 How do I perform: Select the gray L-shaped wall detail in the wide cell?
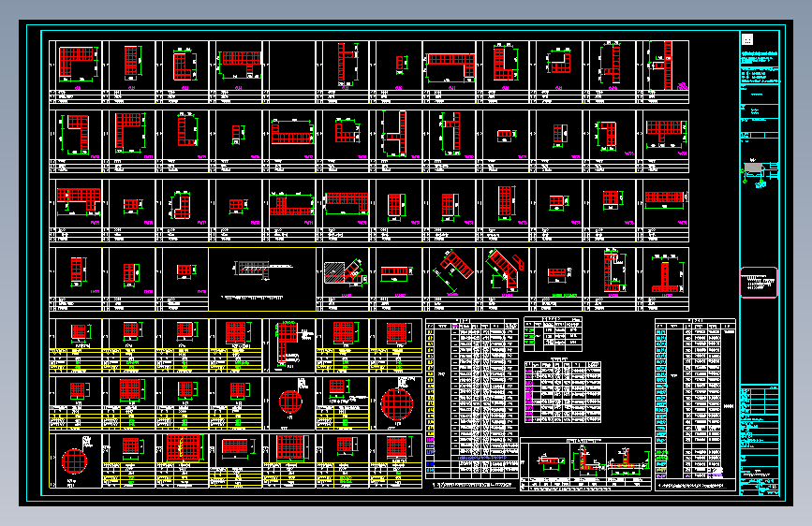pos(252,270)
